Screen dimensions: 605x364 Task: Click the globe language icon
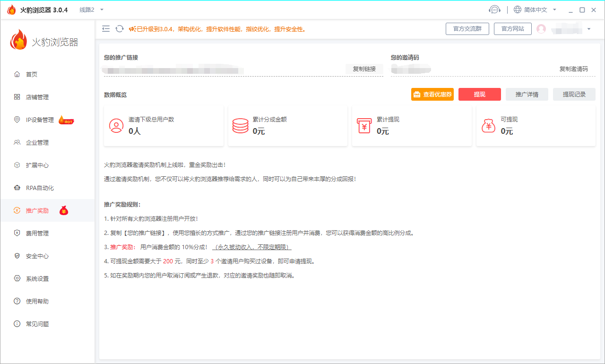[x=518, y=10]
